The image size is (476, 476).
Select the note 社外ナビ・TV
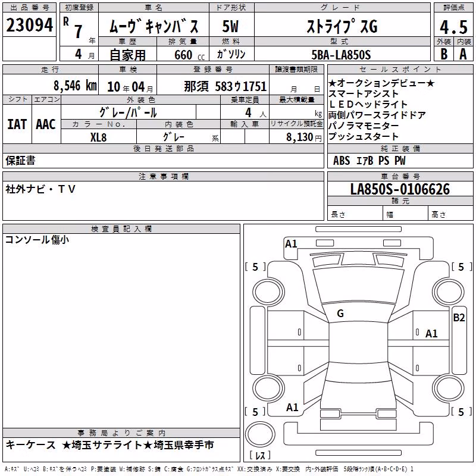(x=40, y=189)
